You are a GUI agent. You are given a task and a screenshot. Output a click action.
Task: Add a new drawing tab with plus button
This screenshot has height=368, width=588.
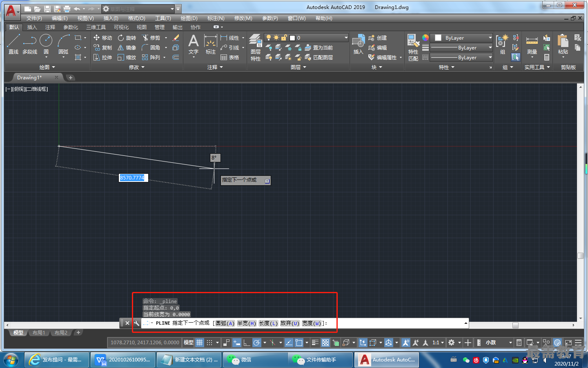(x=71, y=78)
